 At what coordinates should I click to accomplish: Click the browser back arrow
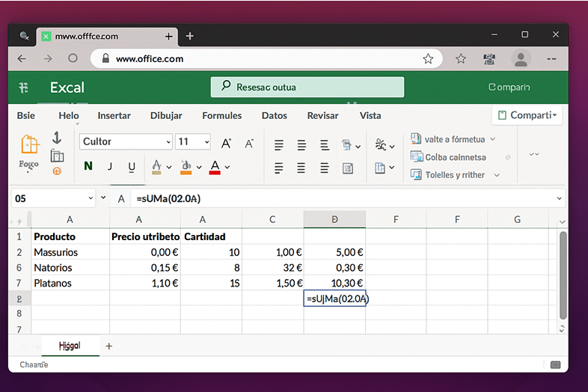pos(22,58)
